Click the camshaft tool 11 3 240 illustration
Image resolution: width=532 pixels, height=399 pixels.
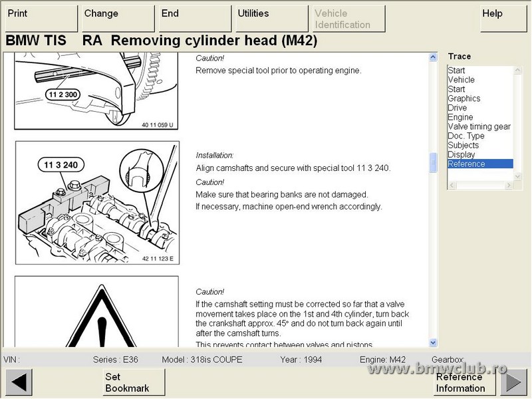(96, 203)
